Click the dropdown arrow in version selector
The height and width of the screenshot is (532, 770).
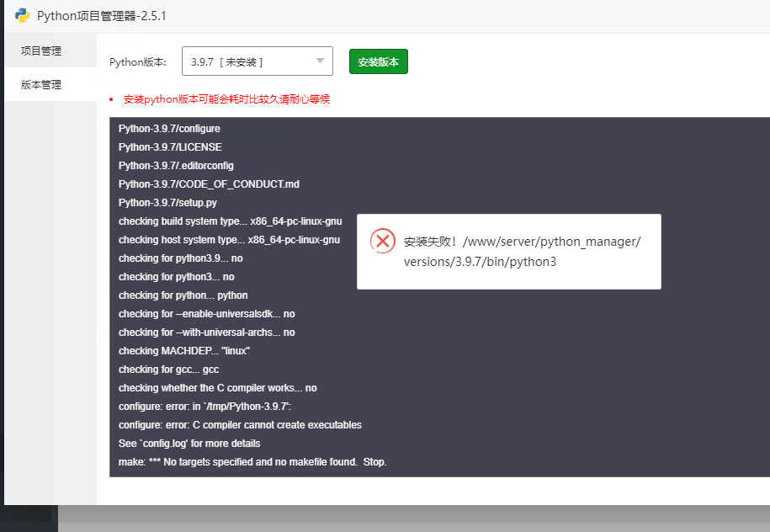pos(320,61)
